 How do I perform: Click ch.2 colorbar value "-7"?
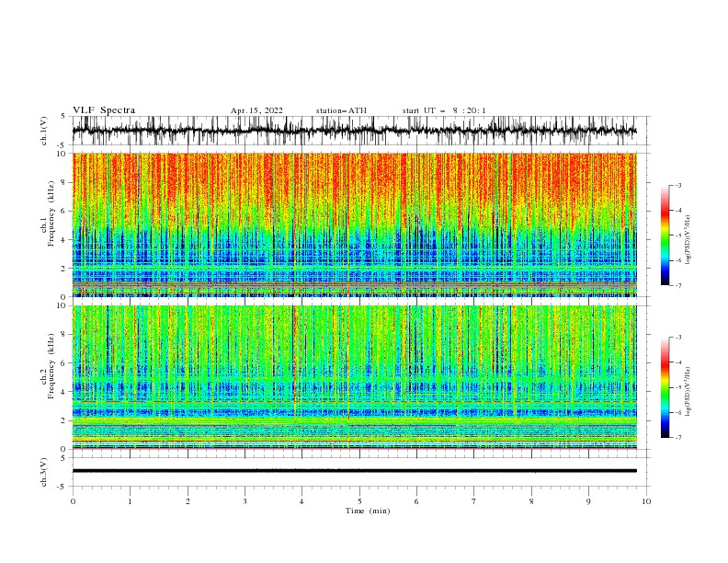[678, 437]
